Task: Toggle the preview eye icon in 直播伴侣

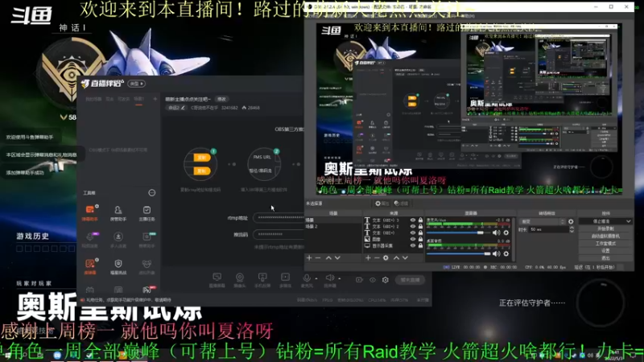Action: click(x=373, y=279)
